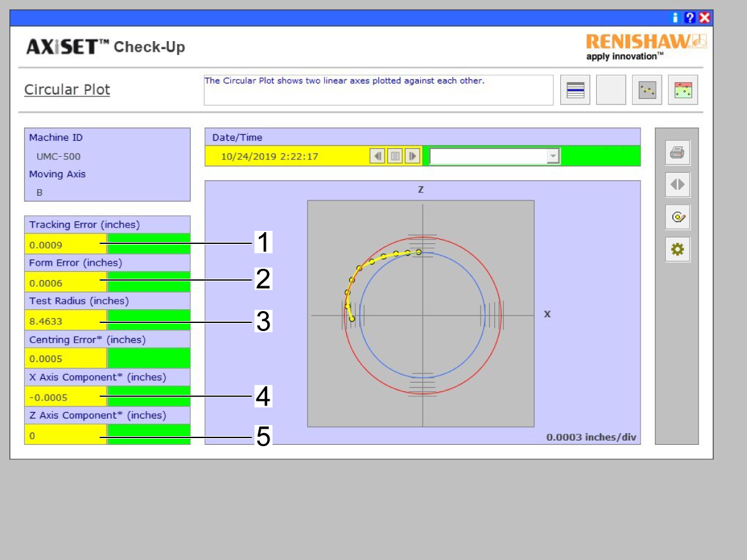Click the blank button beside the table view icon
Viewport: 747px width, 560px height.
(611, 90)
